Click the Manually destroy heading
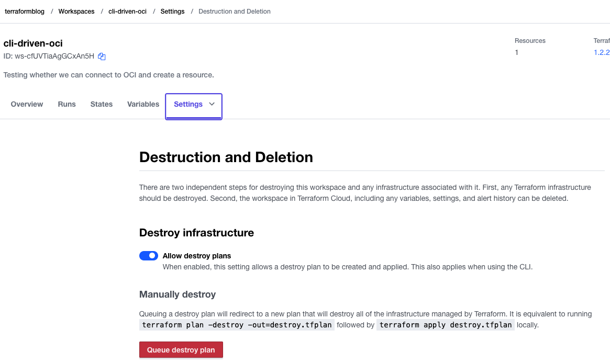 click(x=178, y=294)
